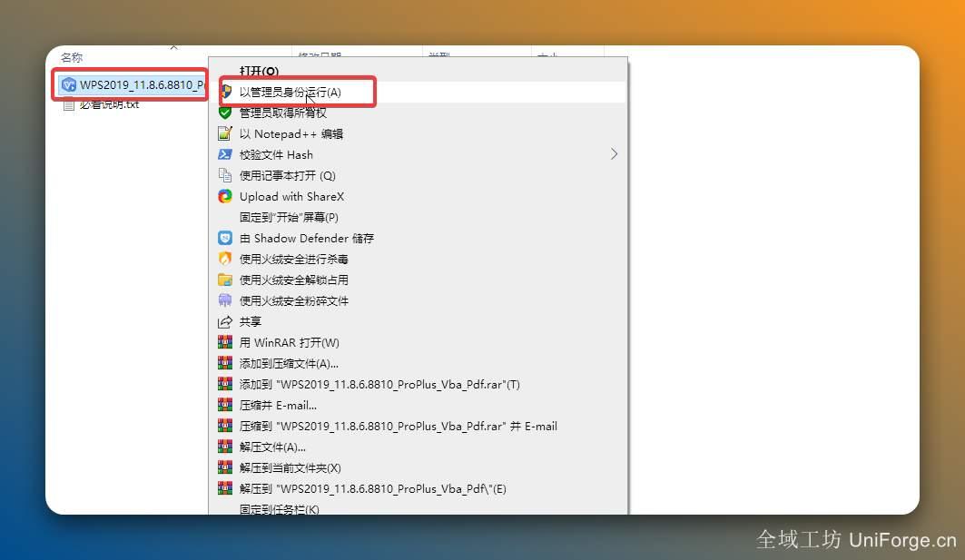Choose 用 WinRAR 打开(W)

[x=290, y=343]
